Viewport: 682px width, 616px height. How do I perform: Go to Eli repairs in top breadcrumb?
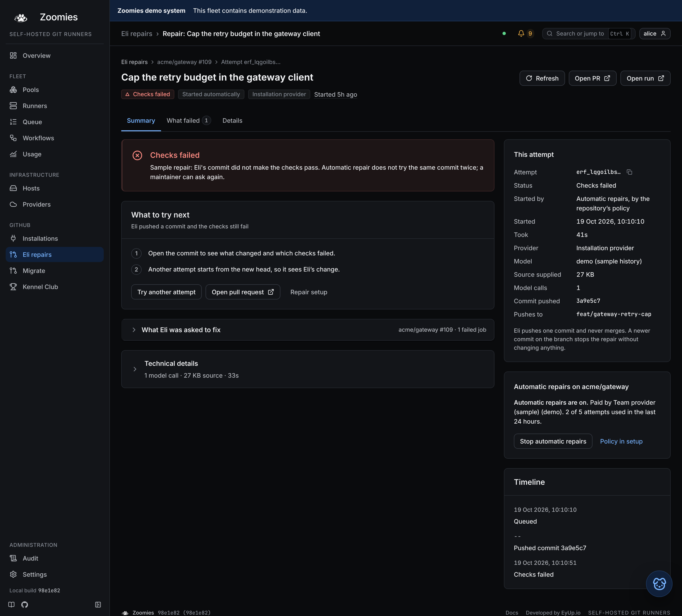[x=137, y=33]
